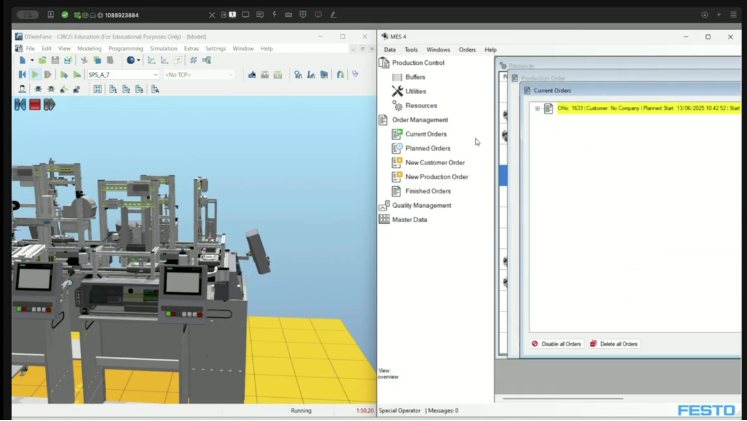Open Planned Orders list
This screenshot has height=421, width=747.
[x=427, y=148]
